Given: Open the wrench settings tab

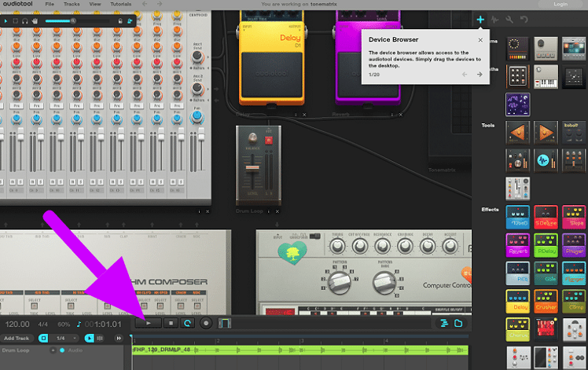Looking at the screenshot, I should pyautogui.click(x=509, y=20).
